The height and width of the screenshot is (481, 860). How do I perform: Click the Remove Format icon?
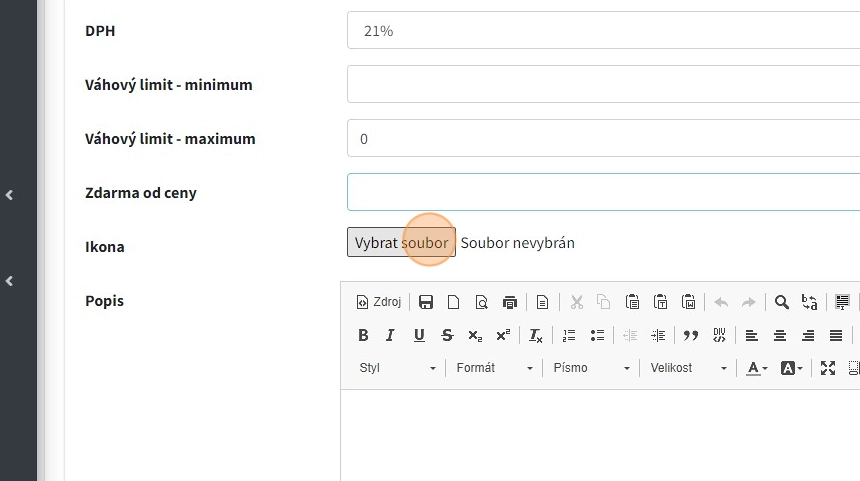click(x=536, y=335)
